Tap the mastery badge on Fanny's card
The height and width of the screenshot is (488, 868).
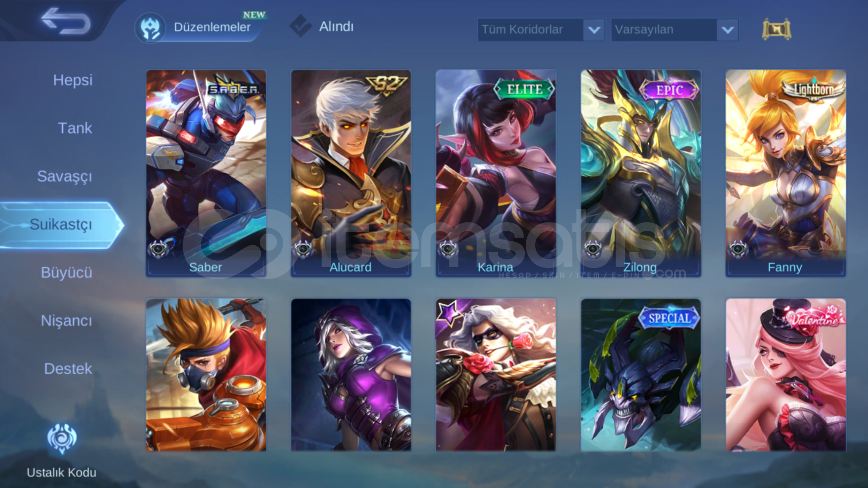[738, 249]
